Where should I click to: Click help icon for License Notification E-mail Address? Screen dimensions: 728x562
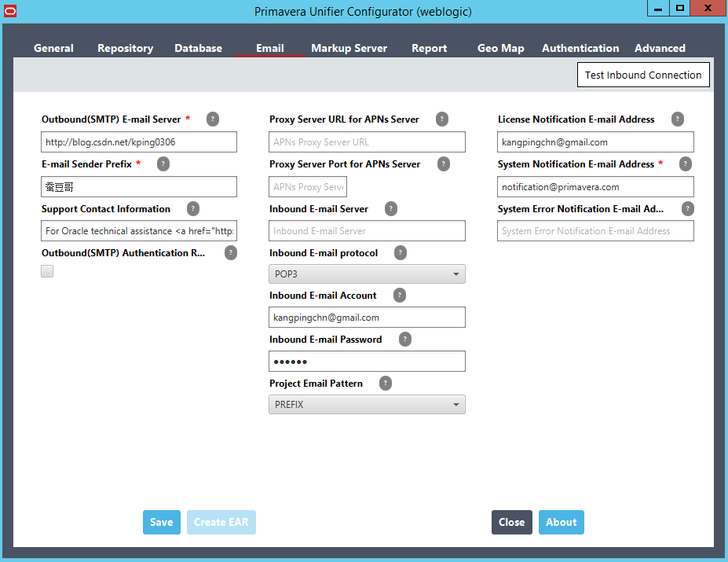pyautogui.click(x=678, y=119)
